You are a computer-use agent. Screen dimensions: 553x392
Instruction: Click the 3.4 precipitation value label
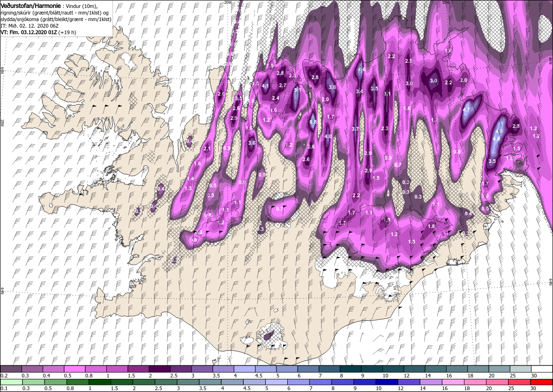tap(359, 91)
